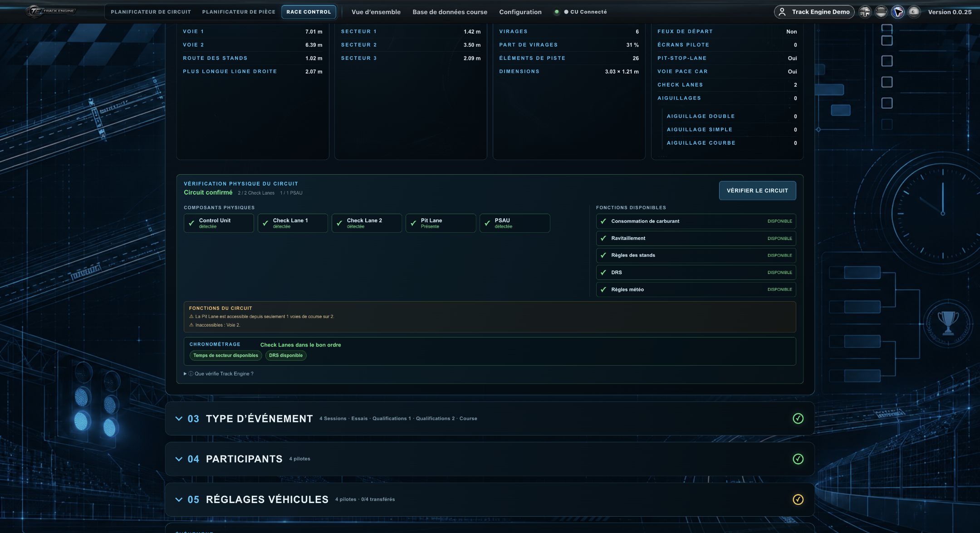This screenshot has width=980, height=533.
Task: Click the Check Lane 1 detected checkmark
Action: tap(265, 223)
